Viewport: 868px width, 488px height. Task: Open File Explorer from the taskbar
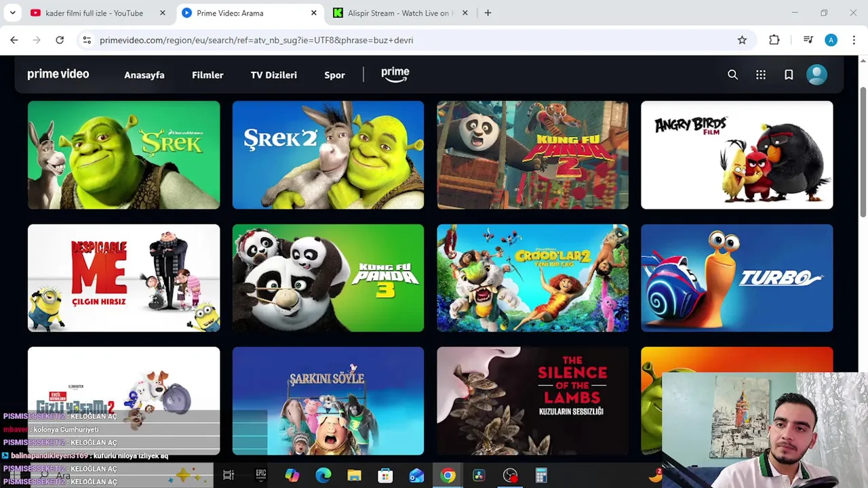[x=355, y=475]
